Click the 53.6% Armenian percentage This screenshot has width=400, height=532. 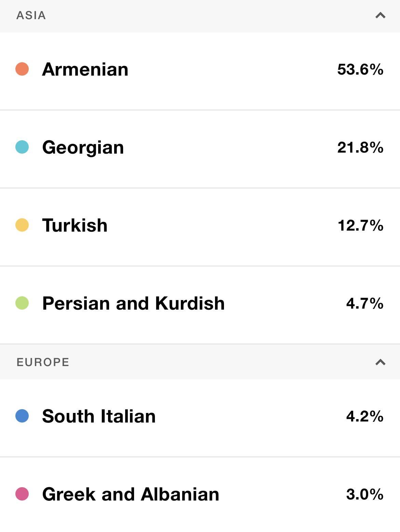point(360,69)
